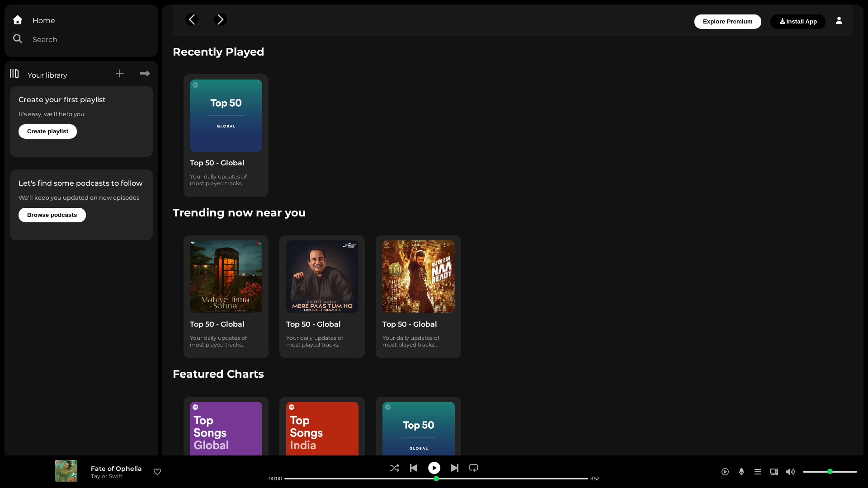The image size is (868, 488).
Task: Click the Your library label
Action: 47,75
